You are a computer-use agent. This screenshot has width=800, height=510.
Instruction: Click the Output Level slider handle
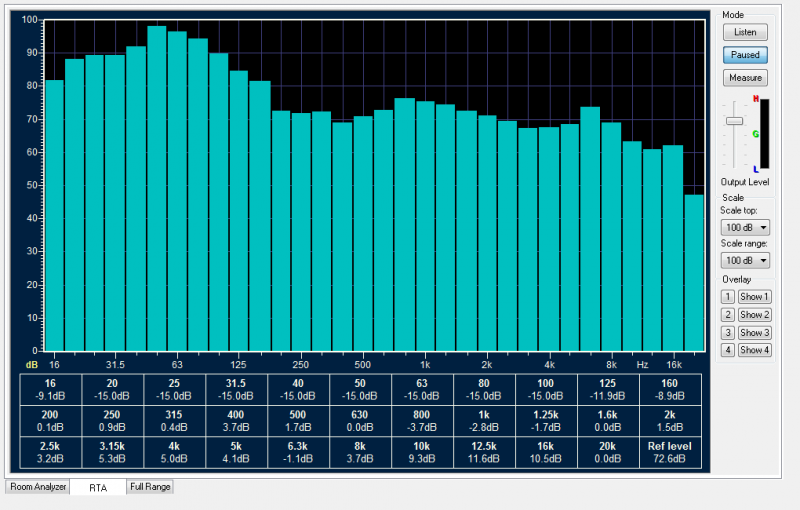(x=734, y=120)
